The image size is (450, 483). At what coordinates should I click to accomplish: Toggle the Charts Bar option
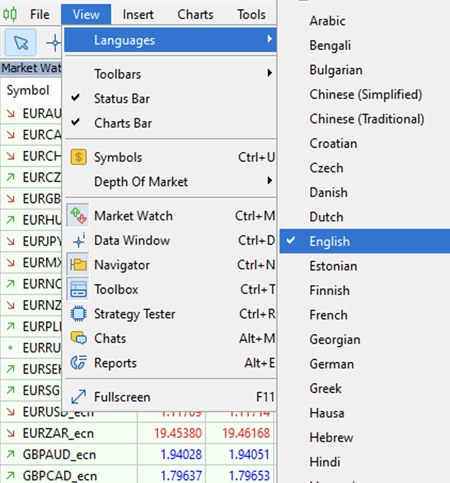point(170,123)
